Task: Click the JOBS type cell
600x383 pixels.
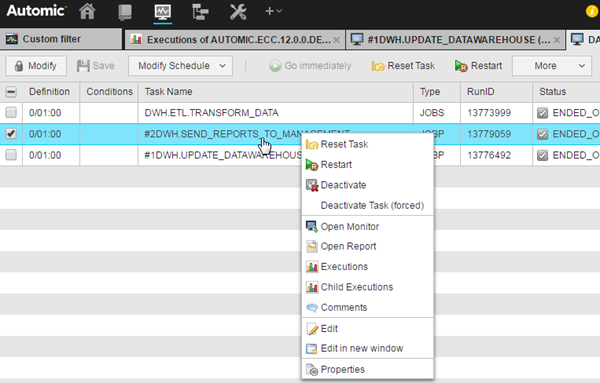Action: [437, 113]
